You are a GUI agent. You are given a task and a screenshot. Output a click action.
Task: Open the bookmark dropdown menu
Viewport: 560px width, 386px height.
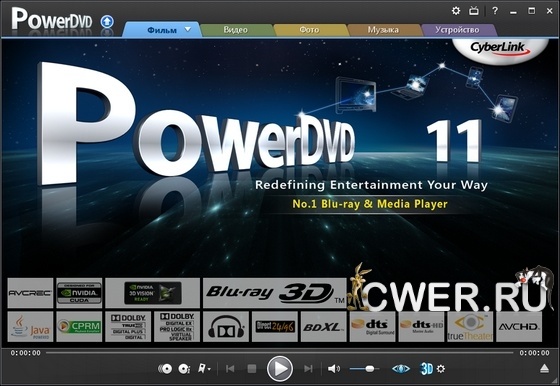pos(204,369)
